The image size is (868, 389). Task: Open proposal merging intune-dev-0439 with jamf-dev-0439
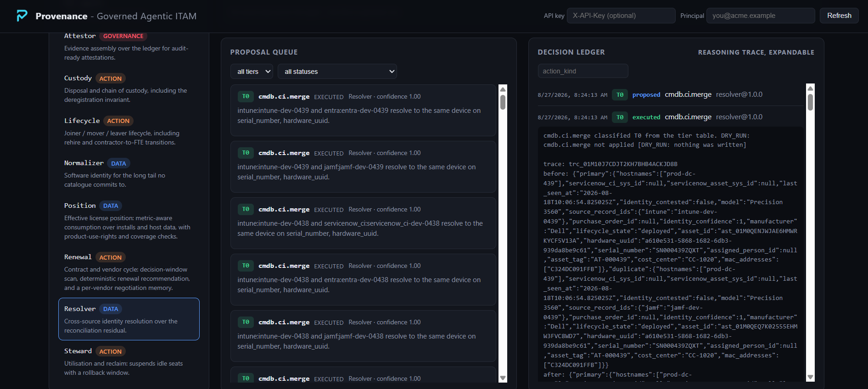pos(363,167)
